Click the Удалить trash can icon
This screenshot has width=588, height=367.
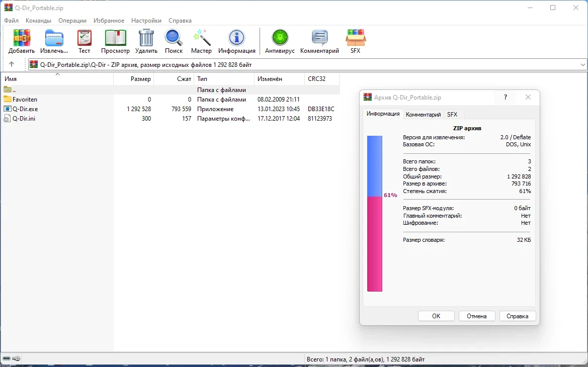point(146,38)
